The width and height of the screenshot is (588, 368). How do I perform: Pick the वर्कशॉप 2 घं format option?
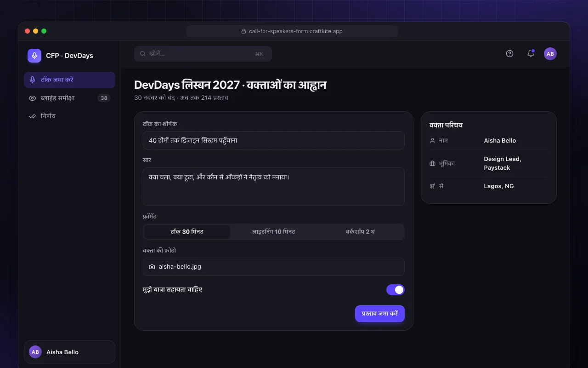coord(361,232)
